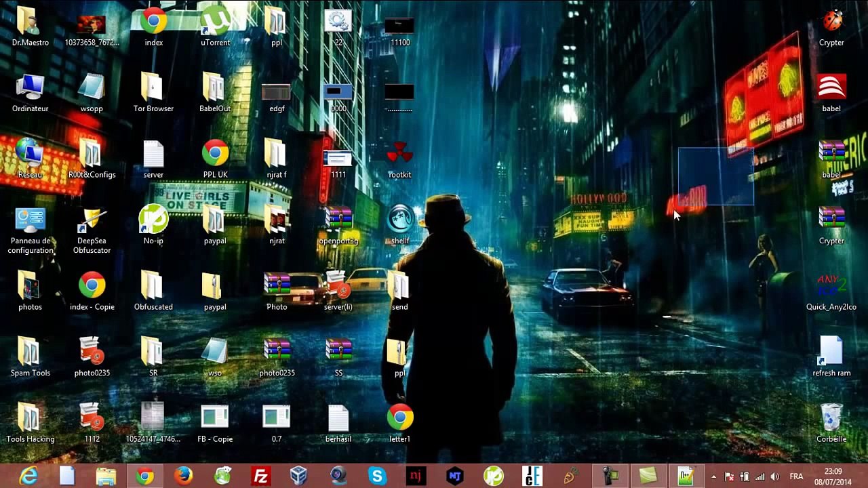
Task: Open FileZilla from the taskbar
Action: click(261, 476)
